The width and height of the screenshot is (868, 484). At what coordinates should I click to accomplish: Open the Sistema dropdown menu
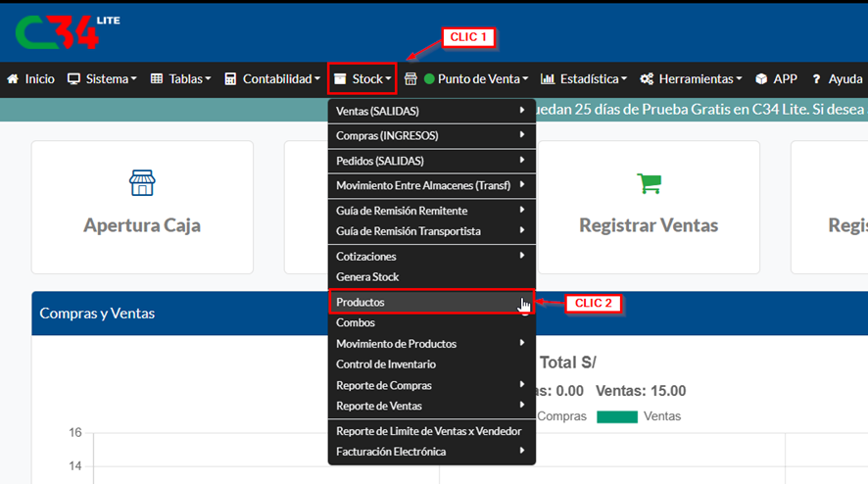(x=102, y=78)
